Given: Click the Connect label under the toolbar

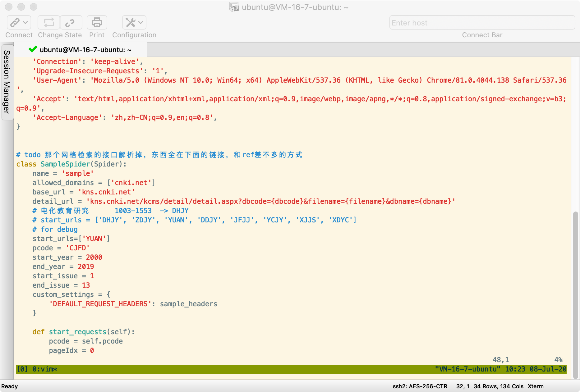Looking at the screenshot, I should pos(19,35).
